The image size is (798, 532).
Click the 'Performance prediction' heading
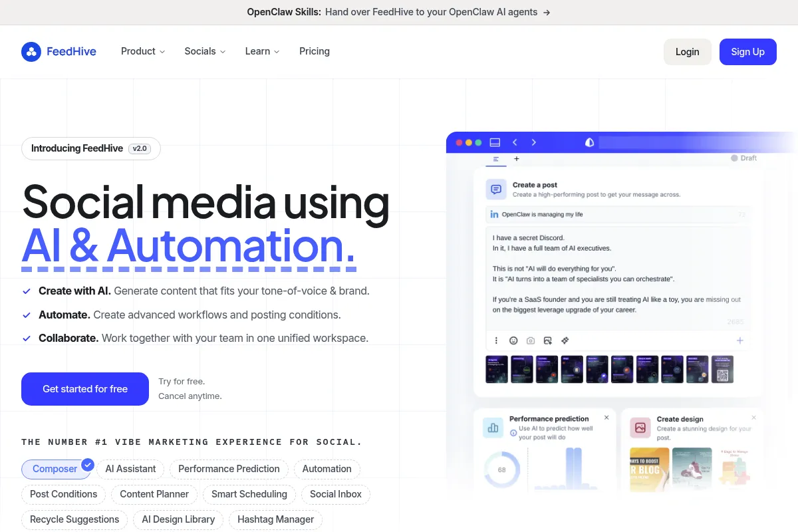pyautogui.click(x=549, y=419)
